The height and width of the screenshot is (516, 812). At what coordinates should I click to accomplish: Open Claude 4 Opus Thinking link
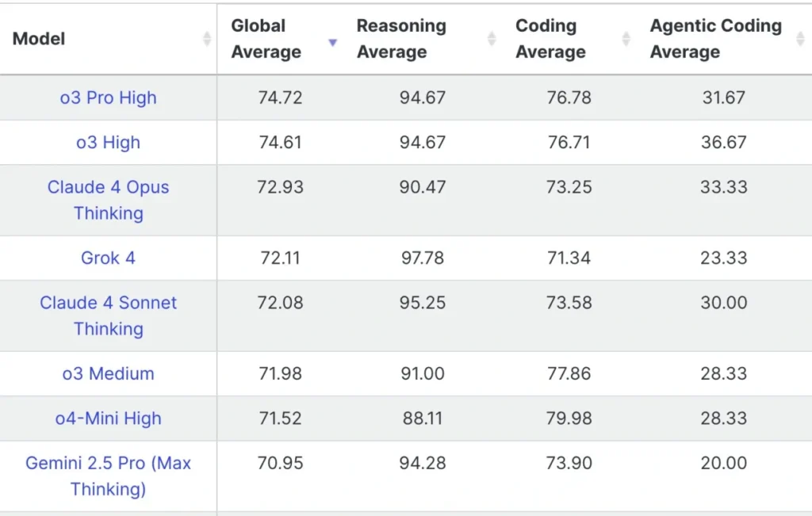(108, 200)
